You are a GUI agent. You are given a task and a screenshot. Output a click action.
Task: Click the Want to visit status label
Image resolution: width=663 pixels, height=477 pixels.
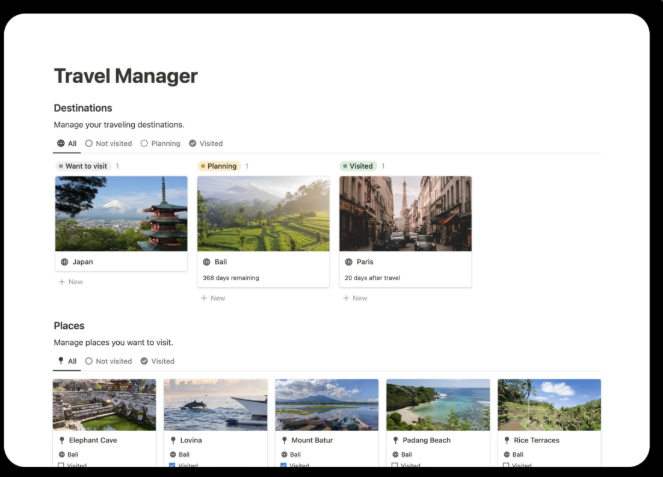(x=83, y=166)
